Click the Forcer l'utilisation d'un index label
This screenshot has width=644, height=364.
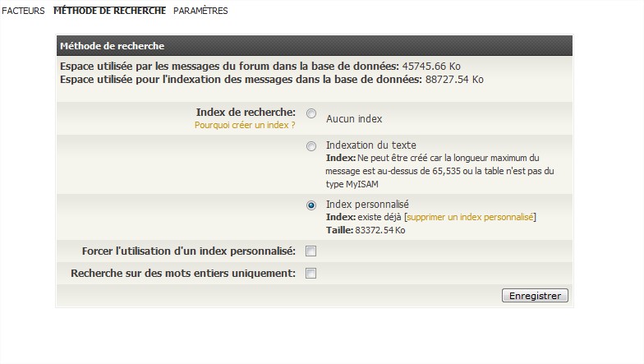[189, 251]
